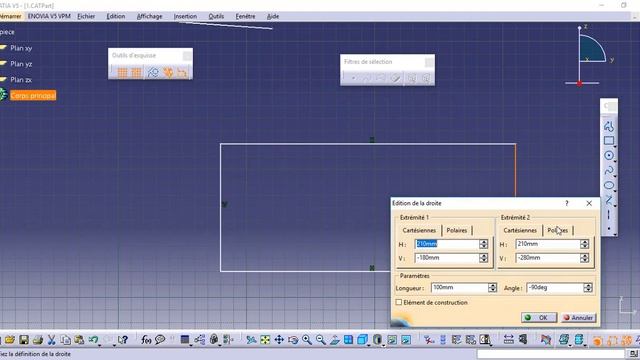The height and width of the screenshot is (360, 640).
Task: Click the Undo arrow icon
Action: [93, 340]
